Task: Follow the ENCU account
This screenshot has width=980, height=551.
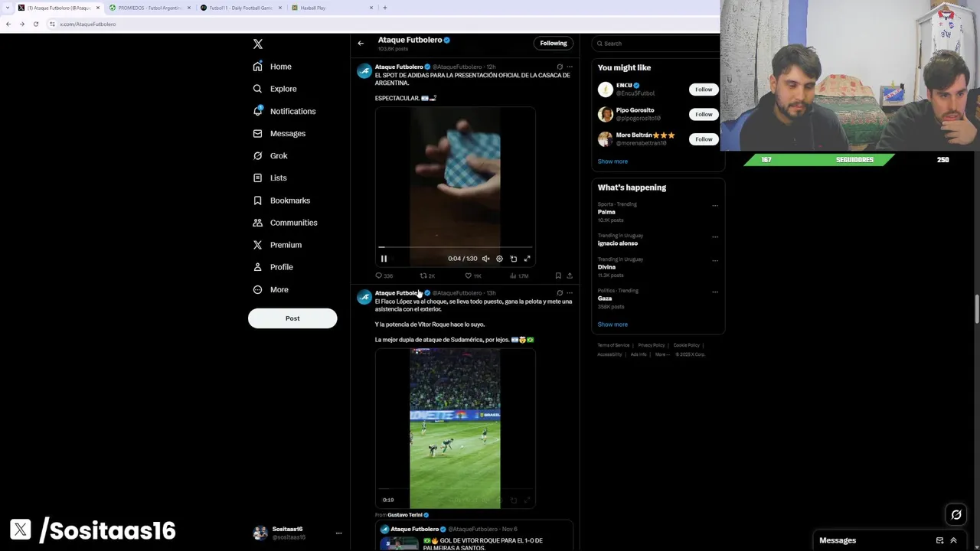Action: pyautogui.click(x=704, y=90)
